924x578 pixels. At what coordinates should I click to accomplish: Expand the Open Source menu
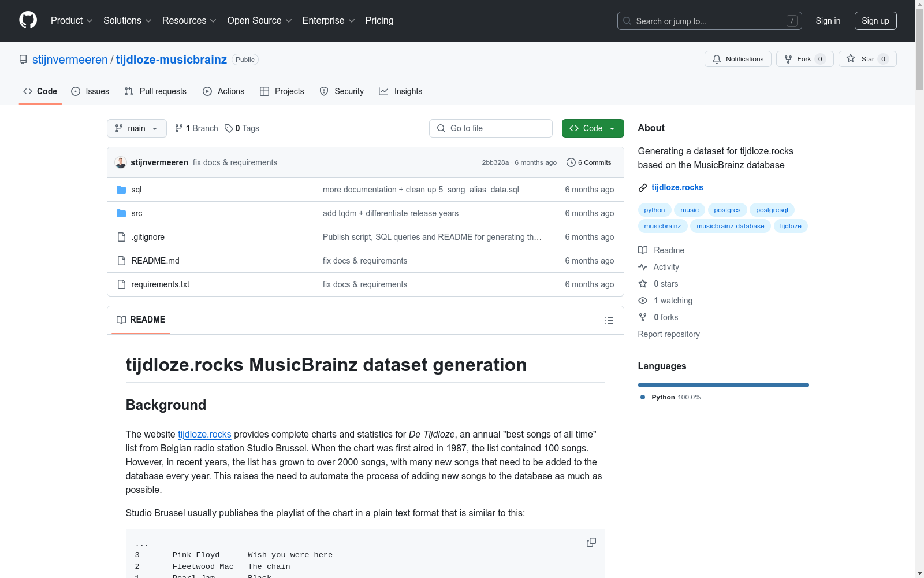click(x=260, y=21)
